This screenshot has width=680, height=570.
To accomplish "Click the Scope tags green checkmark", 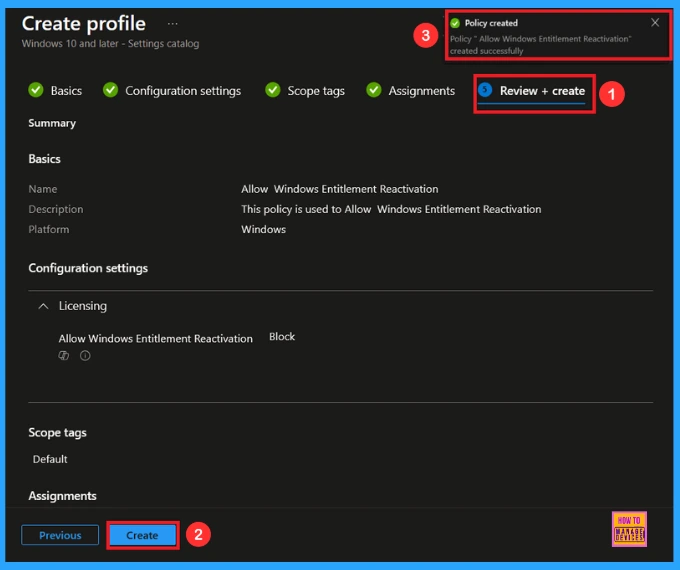I will coord(273,90).
